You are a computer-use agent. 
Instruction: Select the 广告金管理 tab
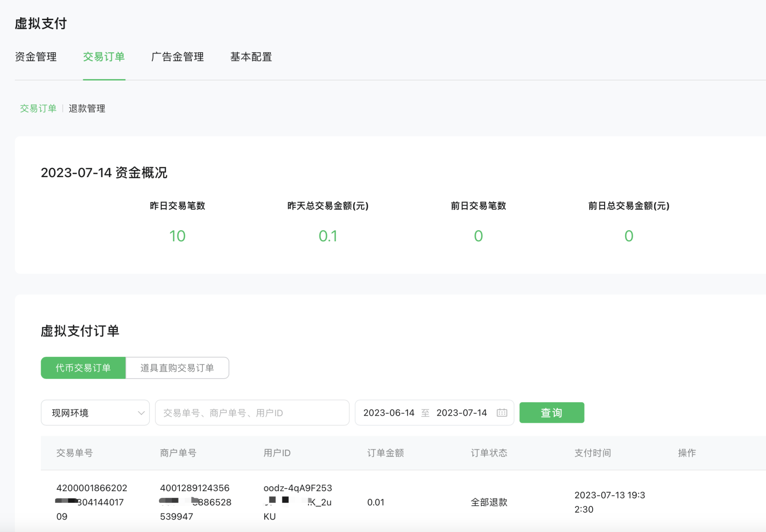pos(178,57)
